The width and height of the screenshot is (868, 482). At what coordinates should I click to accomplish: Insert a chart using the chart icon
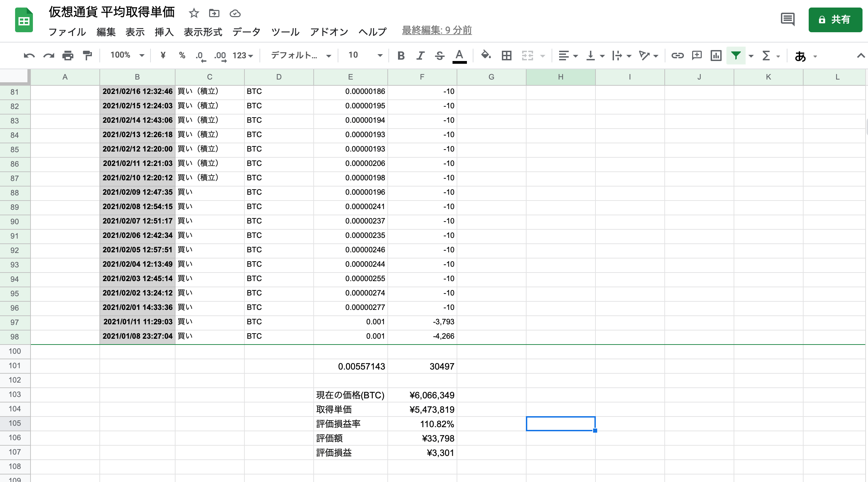coord(716,55)
